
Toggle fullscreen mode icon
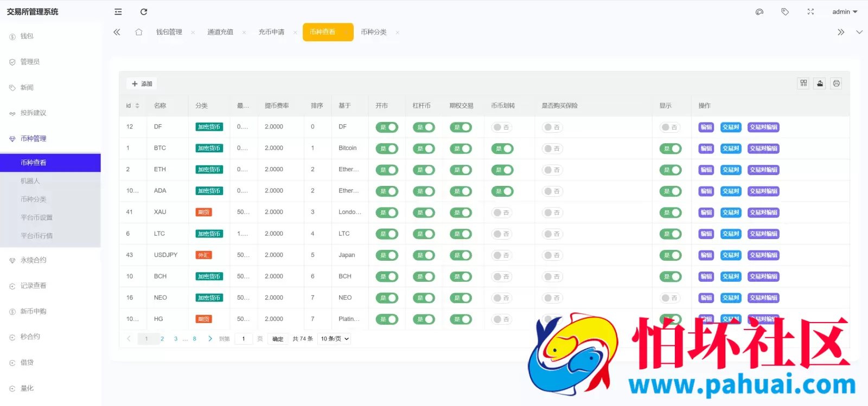tap(810, 12)
